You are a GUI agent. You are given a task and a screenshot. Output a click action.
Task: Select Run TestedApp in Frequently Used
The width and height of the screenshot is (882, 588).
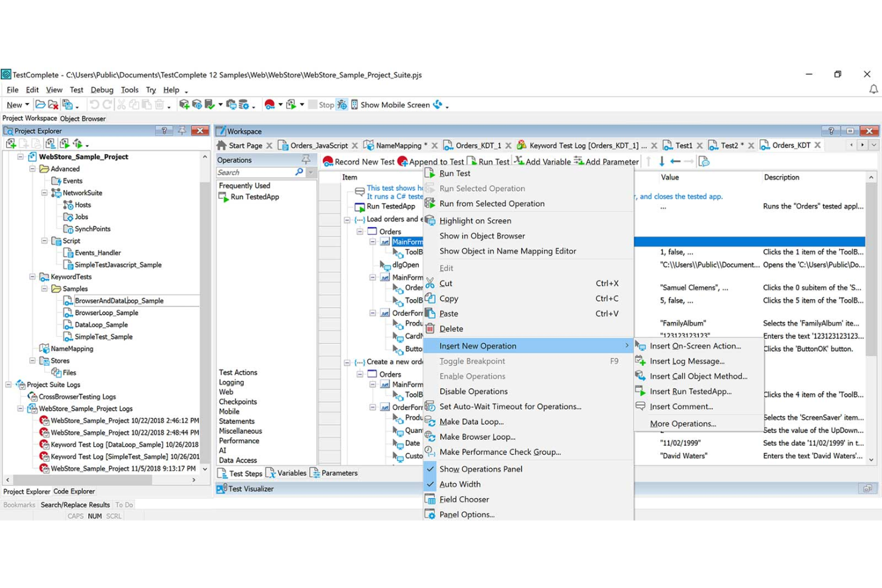coord(254,197)
